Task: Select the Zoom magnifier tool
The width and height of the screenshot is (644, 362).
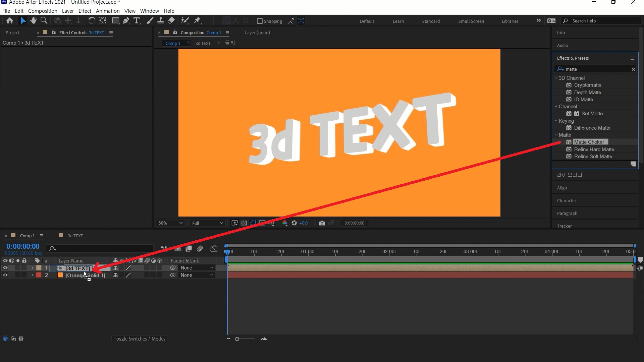Action: coord(44,21)
